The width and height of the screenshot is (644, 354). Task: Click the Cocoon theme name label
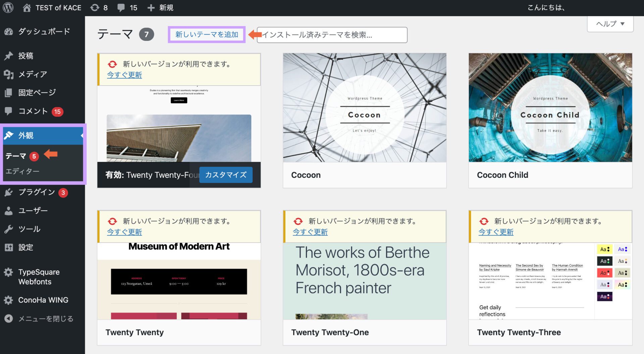[x=306, y=175]
